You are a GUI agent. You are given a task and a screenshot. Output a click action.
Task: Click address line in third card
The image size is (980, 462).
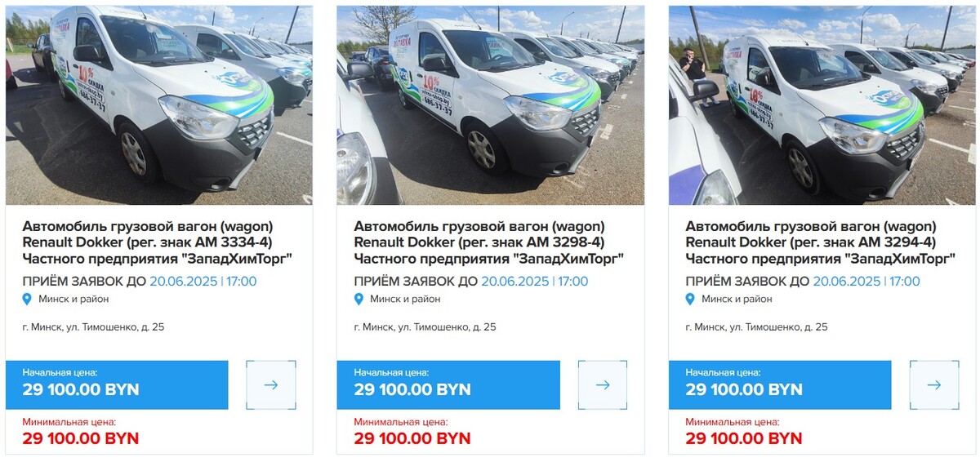(756, 327)
